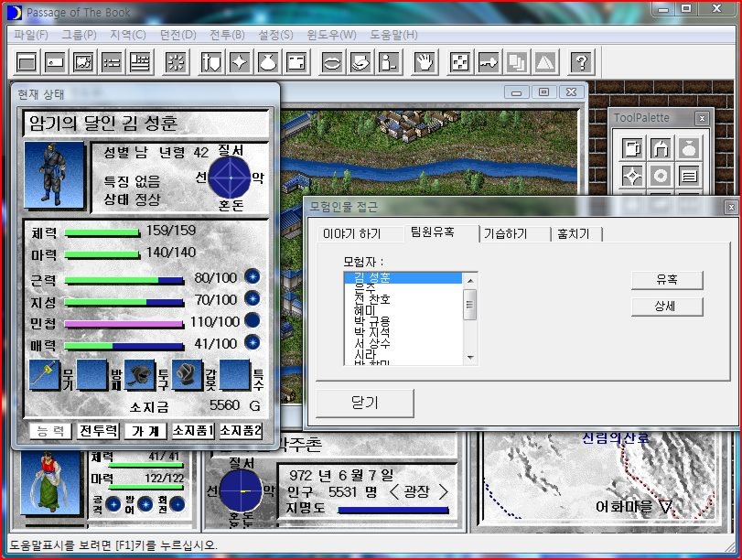Click the right arrow next to 광장
The image size is (742, 560).
tap(444, 492)
